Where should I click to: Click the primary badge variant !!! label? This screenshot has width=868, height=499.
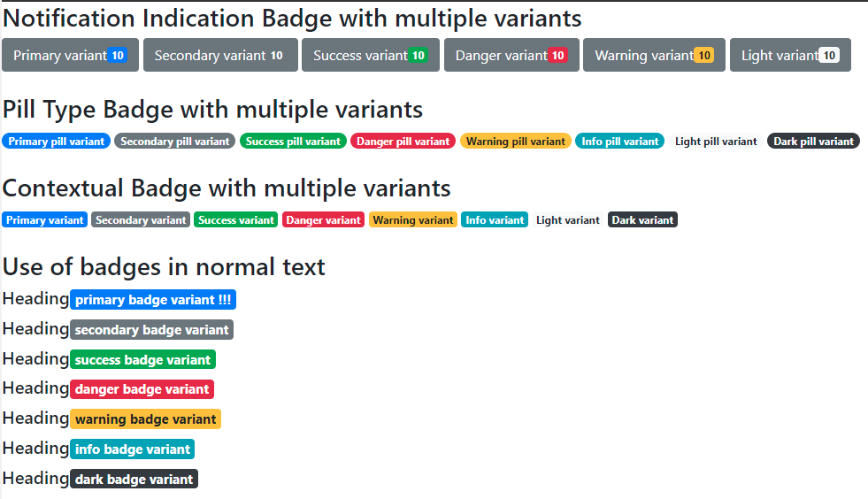click(x=153, y=300)
